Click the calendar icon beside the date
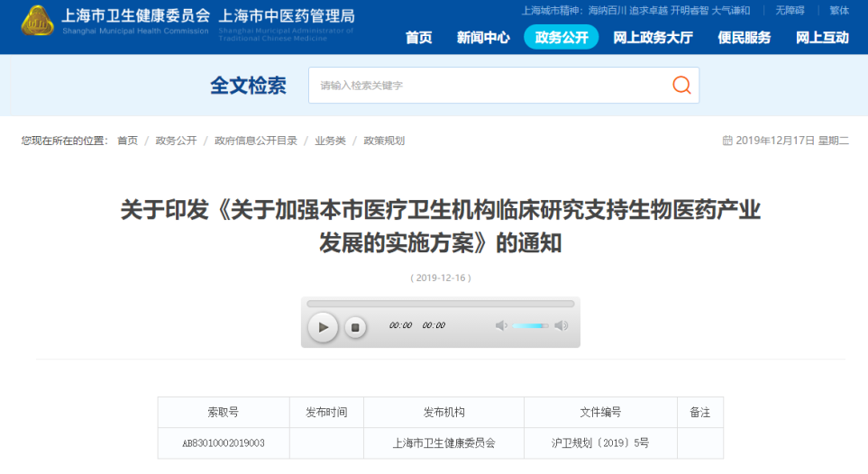 click(727, 141)
